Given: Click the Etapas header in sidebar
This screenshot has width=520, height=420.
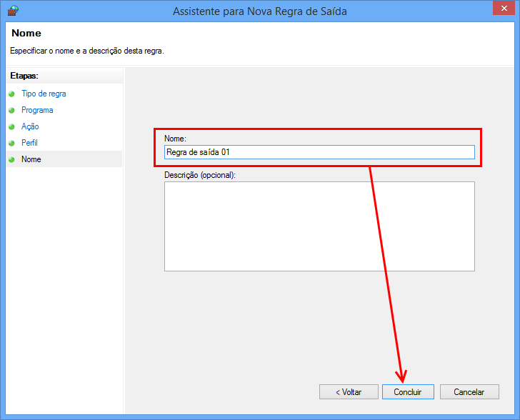Looking at the screenshot, I should (24, 76).
